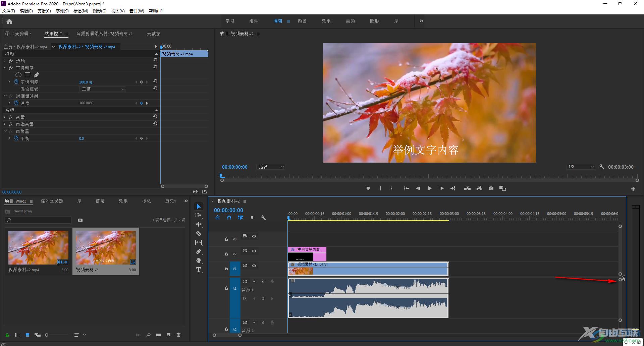Expand the 音量 effect

pos(5,117)
